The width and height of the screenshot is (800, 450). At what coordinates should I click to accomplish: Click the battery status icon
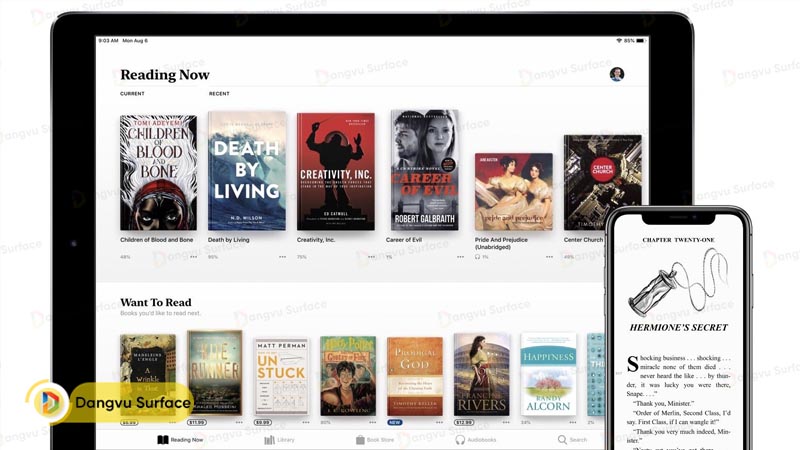[640, 40]
